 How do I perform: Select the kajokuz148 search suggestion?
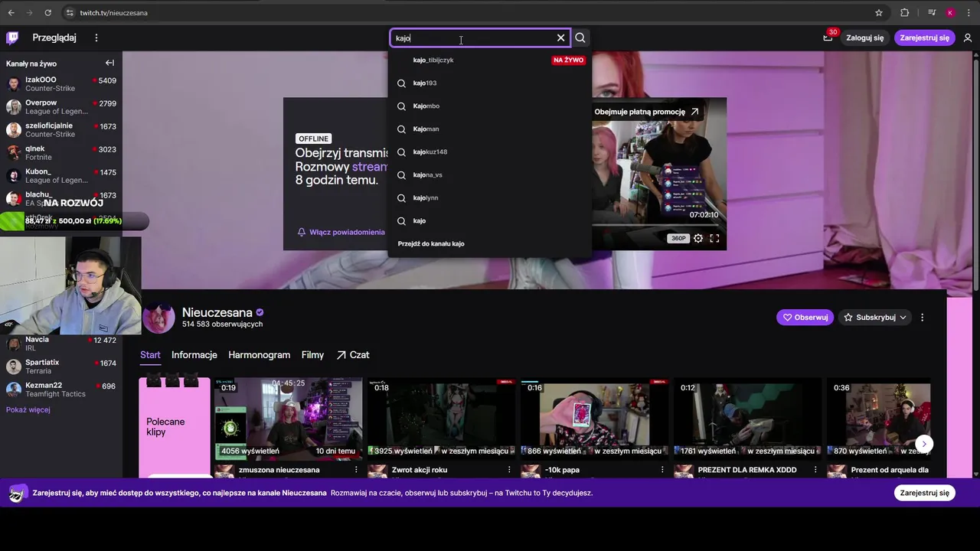coord(490,152)
